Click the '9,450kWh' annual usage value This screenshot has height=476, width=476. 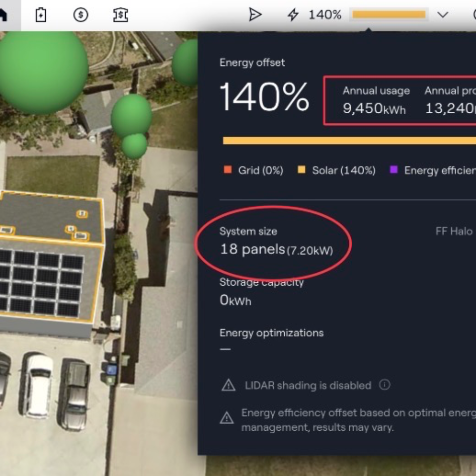374,109
